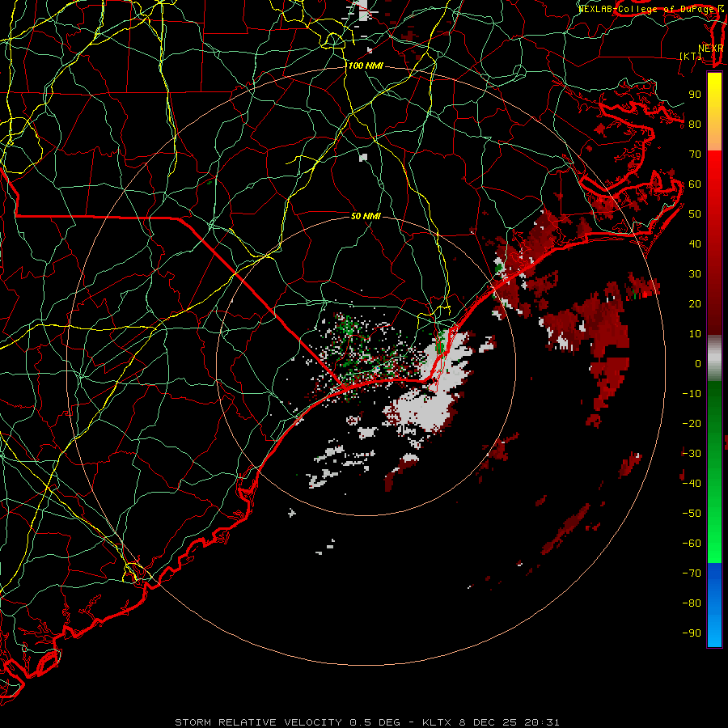
Task: Select the 10 value on velocity scale
Action: [695, 334]
